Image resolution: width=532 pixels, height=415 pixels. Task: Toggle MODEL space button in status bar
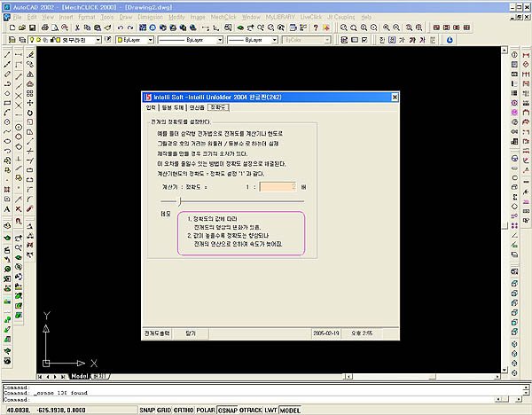click(290, 411)
